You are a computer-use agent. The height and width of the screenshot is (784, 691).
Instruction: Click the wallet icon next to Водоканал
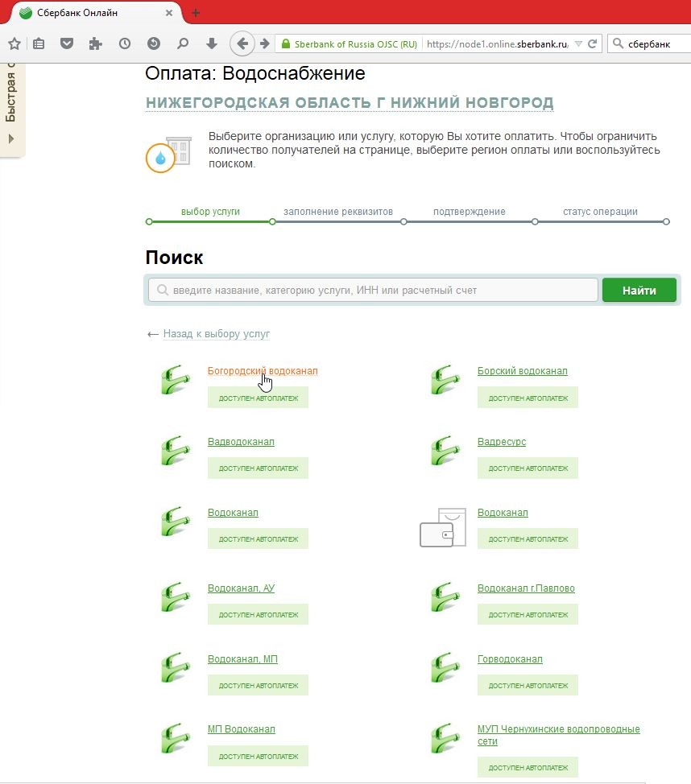pos(443,527)
